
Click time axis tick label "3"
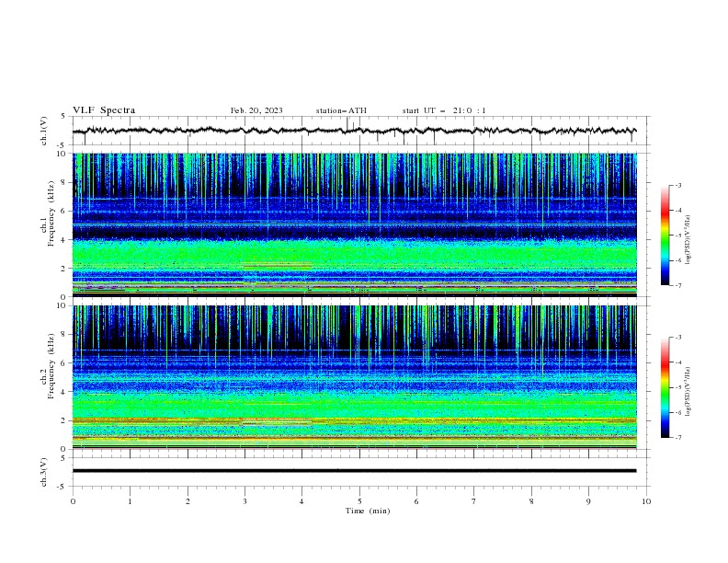pos(245,501)
